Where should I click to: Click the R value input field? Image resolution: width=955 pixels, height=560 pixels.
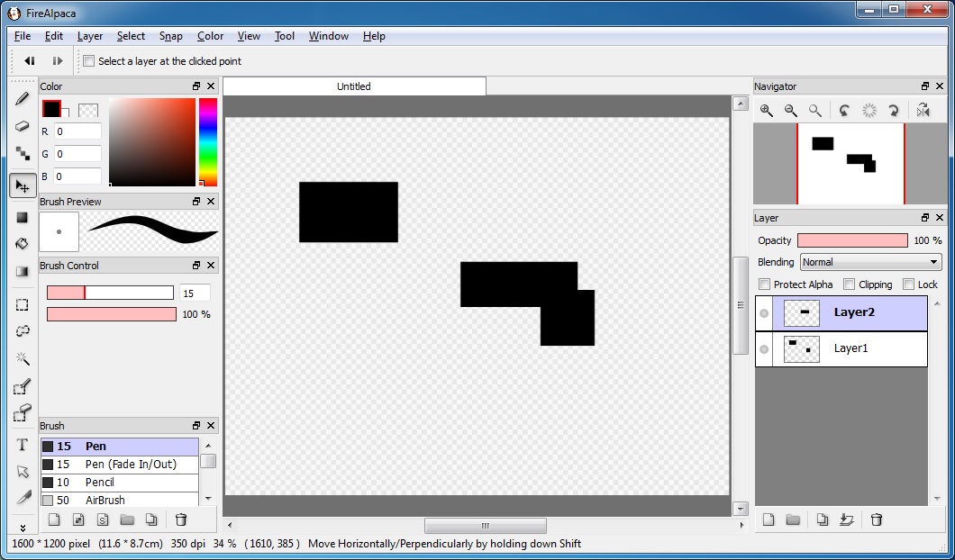pos(77,131)
